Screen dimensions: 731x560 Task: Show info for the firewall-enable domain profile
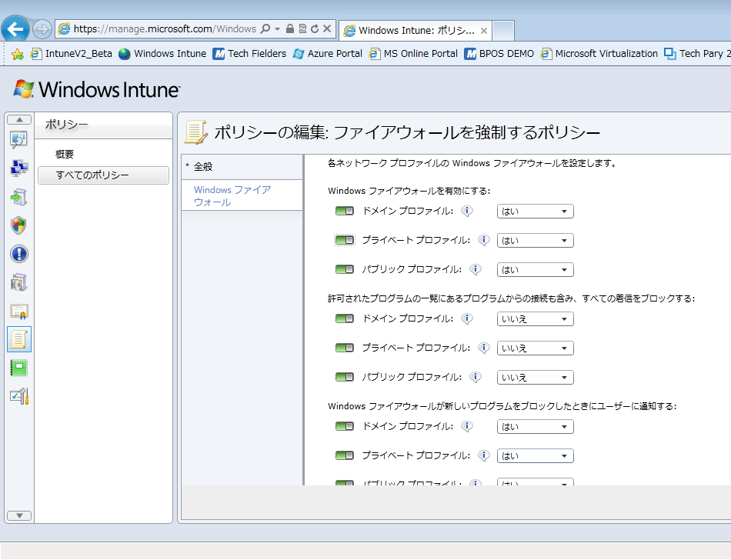coord(466,211)
